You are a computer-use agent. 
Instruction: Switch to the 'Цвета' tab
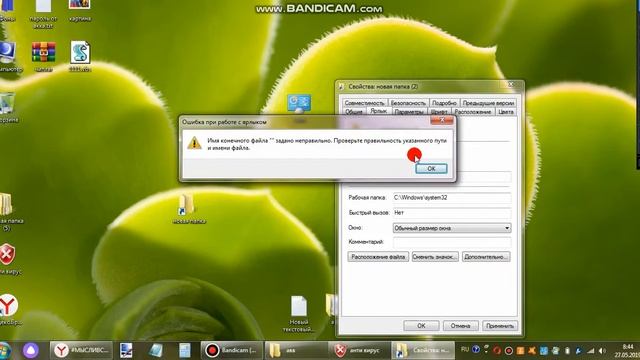[x=505, y=111]
